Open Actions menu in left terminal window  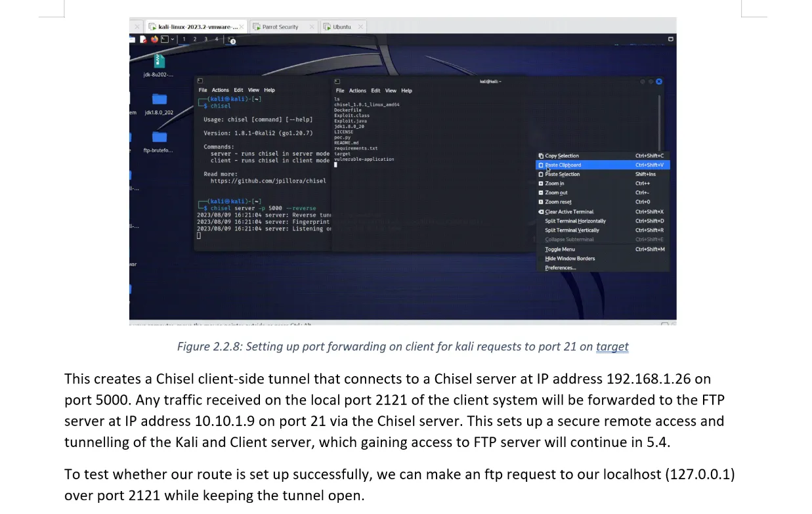coord(221,90)
